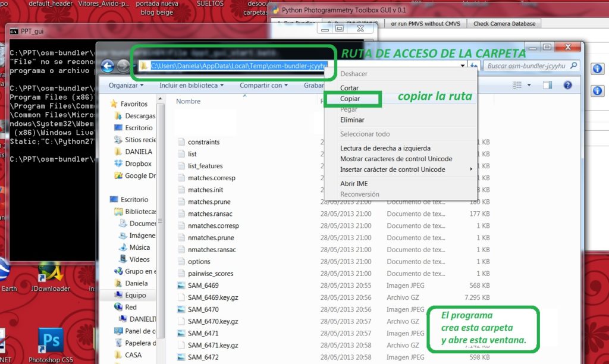Viewport: 609px width, 364px height.
Task: Open the Papelera recycle bin in sidebar
Action: tap(140, 343)
